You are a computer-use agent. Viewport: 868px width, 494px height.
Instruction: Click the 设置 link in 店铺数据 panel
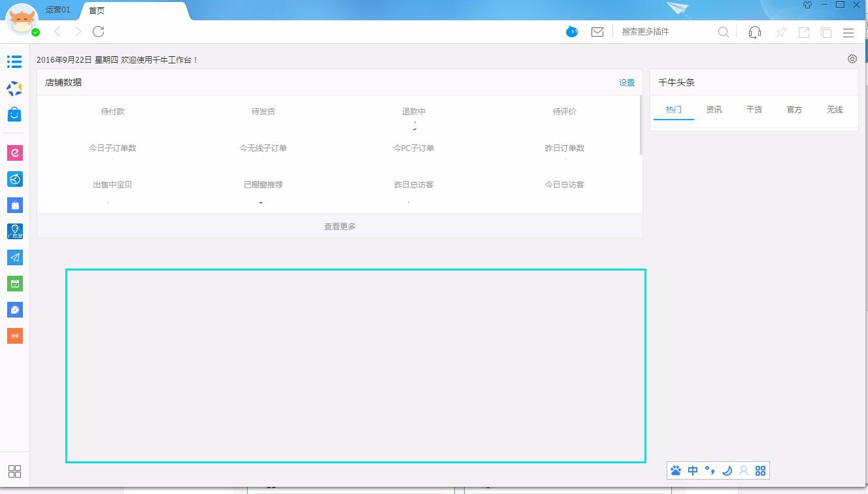(626, 82)
